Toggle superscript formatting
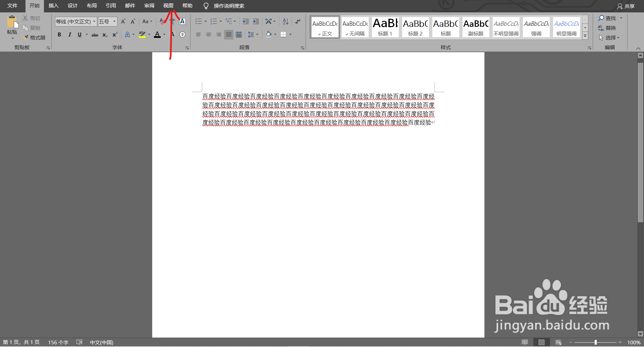644x347 pixels. pyautogui.click(x=115, y=34)
